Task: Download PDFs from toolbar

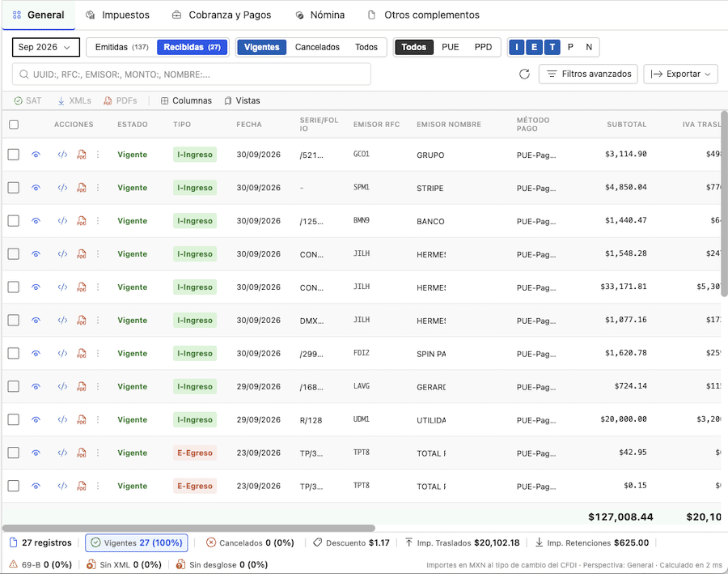Action: pos(121,101)
